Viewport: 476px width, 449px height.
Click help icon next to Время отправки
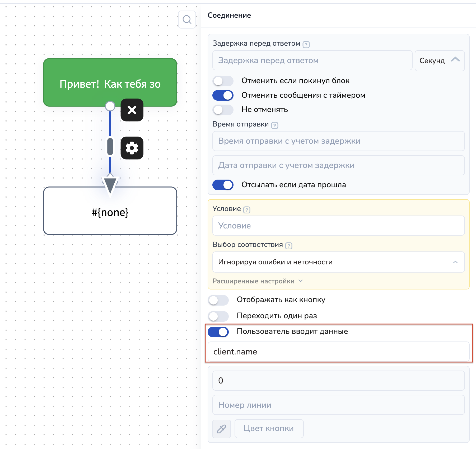click(275, 125)
